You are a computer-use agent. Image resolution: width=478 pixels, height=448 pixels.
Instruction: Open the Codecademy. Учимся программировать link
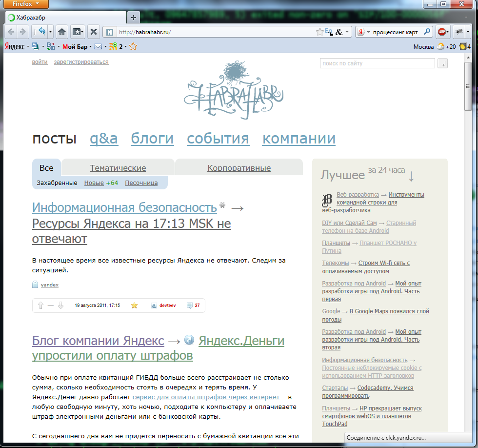point(368,391)
